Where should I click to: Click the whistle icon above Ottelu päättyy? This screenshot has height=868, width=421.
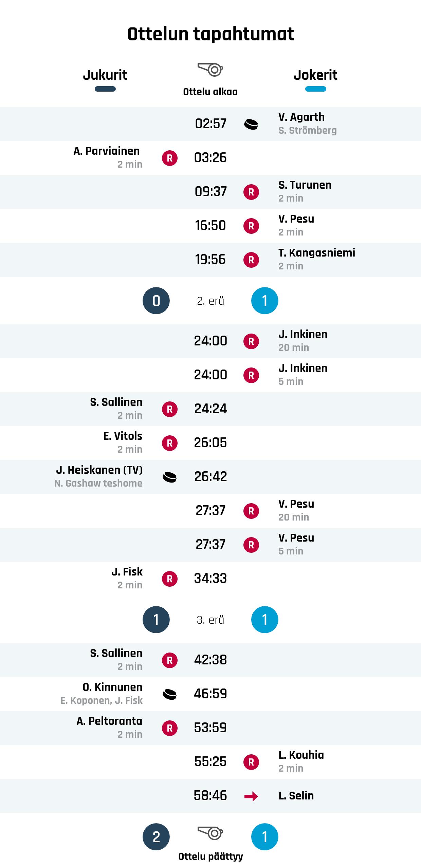(210, 833)
